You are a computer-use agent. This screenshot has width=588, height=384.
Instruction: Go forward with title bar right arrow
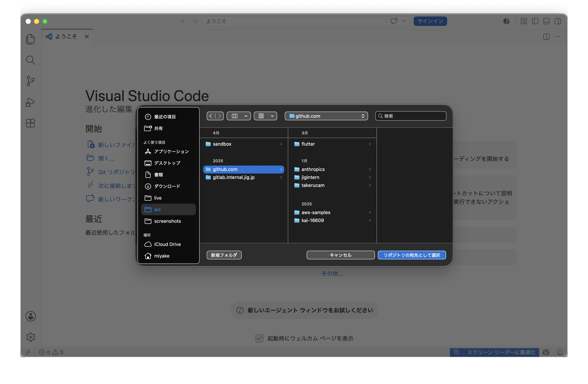[195, 21]
